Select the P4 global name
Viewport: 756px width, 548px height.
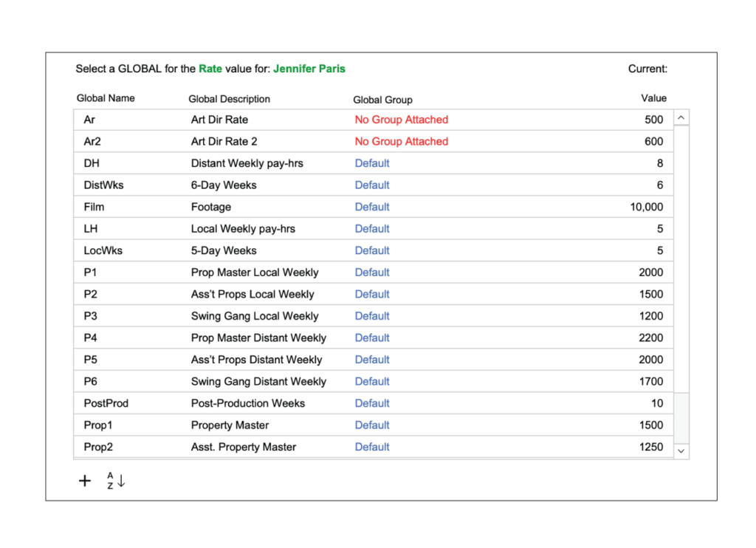point(90,338)
